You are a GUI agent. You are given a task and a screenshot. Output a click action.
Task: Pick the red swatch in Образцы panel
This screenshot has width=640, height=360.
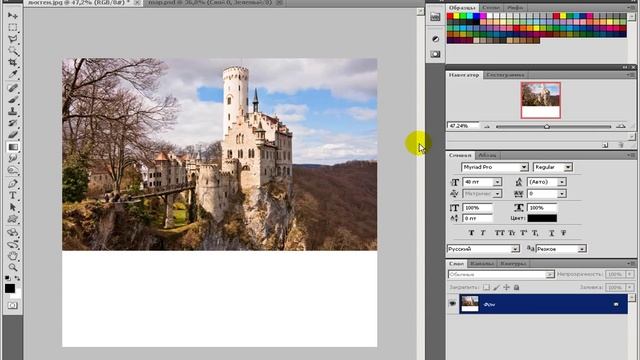450,16
